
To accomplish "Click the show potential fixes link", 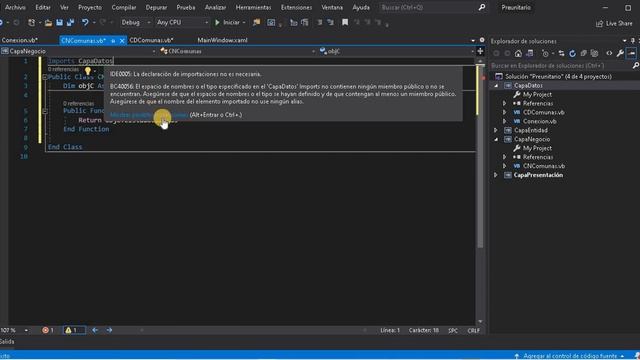I will coord(149,115).
